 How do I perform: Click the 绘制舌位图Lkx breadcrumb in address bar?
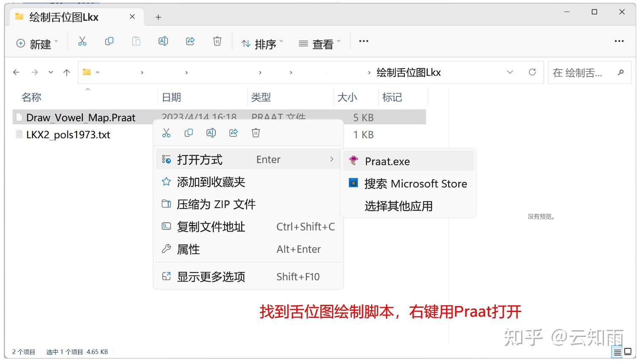tap(409, 72)
